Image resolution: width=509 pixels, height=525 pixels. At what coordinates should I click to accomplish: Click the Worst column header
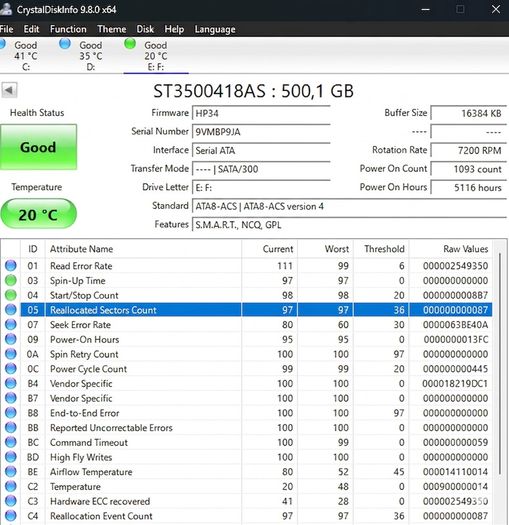[x=325, y=249]
